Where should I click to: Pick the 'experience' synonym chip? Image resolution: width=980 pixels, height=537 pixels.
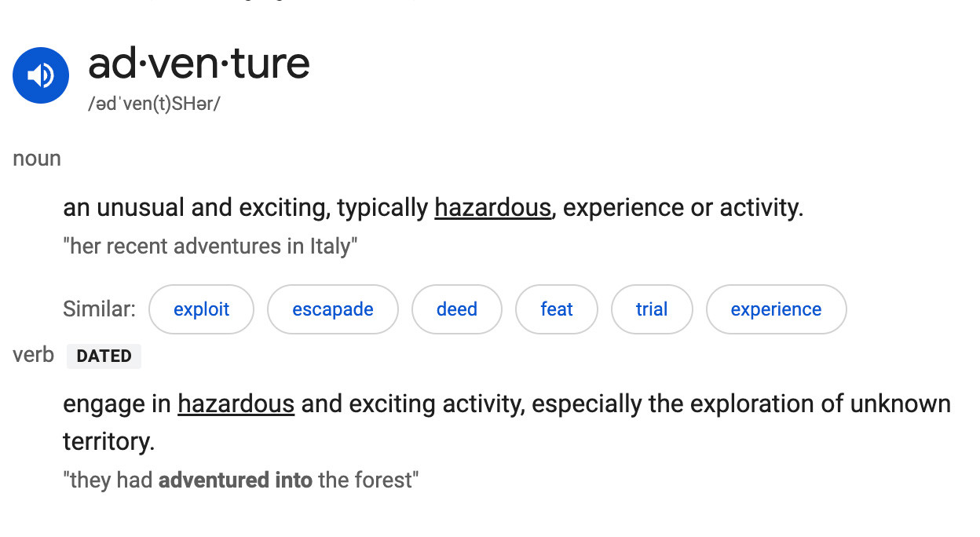[776, 309]
